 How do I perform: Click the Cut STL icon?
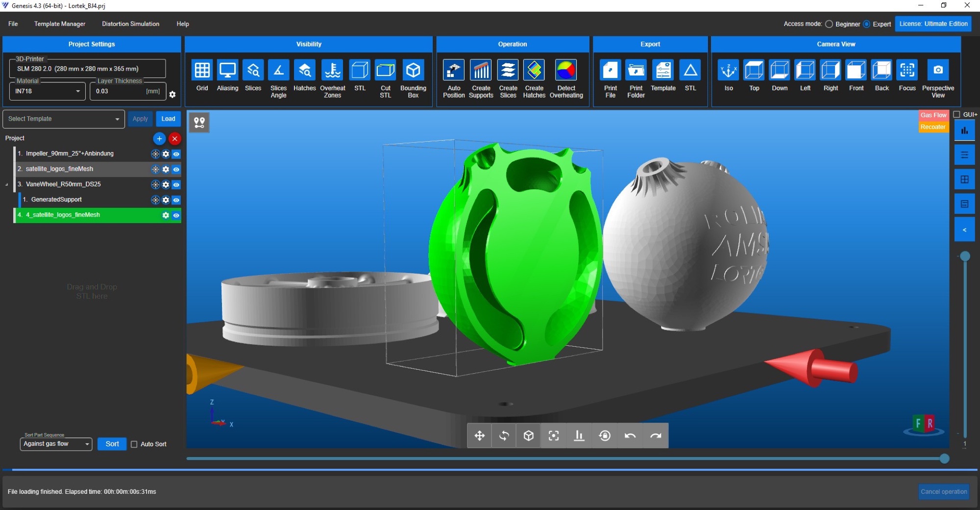pyautogui.click(x=386, y=70)
